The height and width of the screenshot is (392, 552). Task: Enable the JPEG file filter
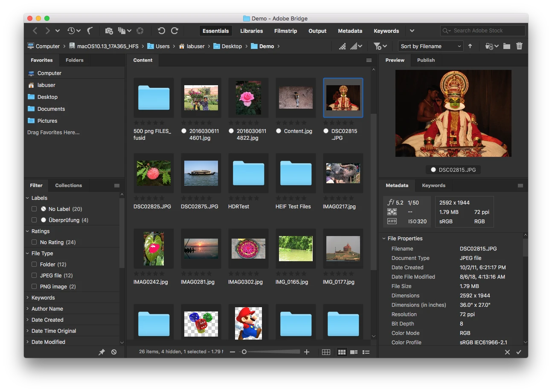[34, 275]
